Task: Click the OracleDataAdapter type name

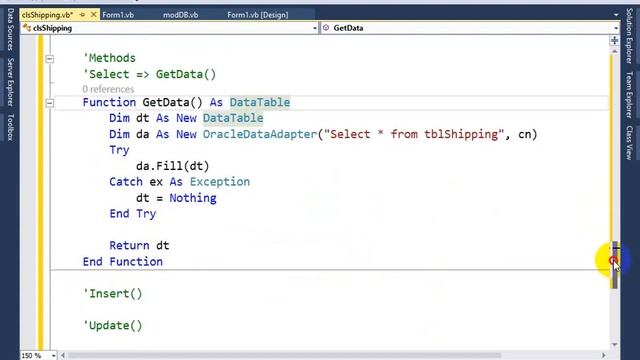Action: [260, 134]
